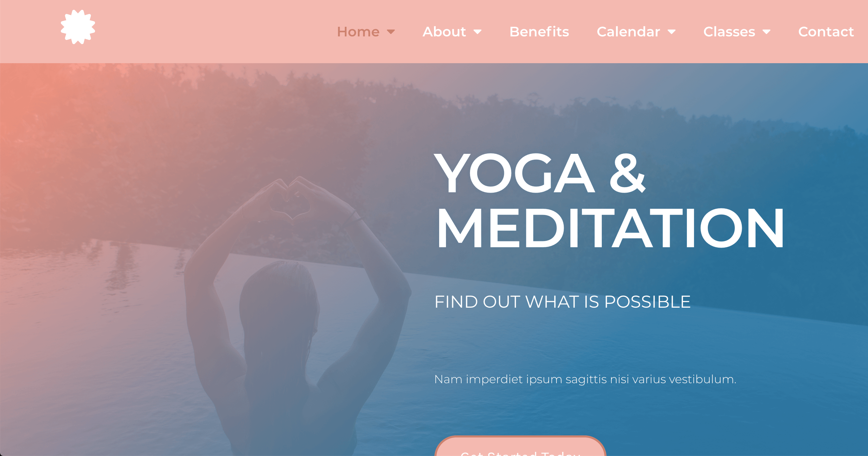This screenshot has width=868, height=456.
Task: Click the Nam imperdiet ipsum paragraph text
Action: (x=585, y=379)
